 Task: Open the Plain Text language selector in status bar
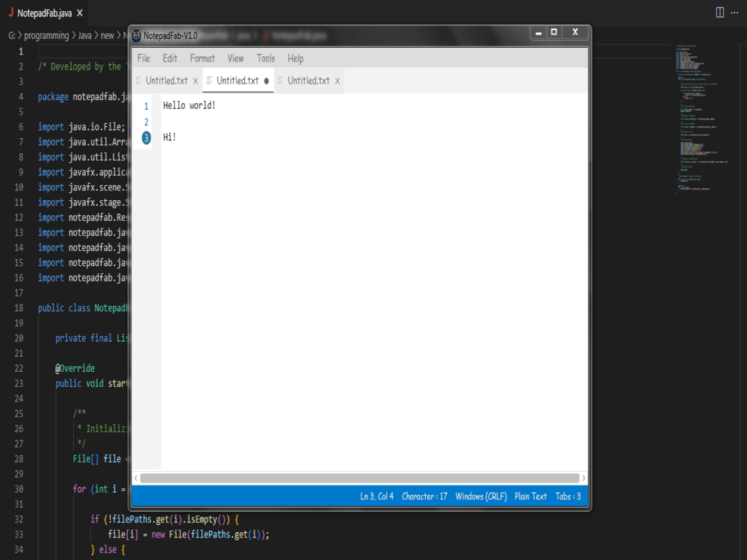tap(530, 496)
